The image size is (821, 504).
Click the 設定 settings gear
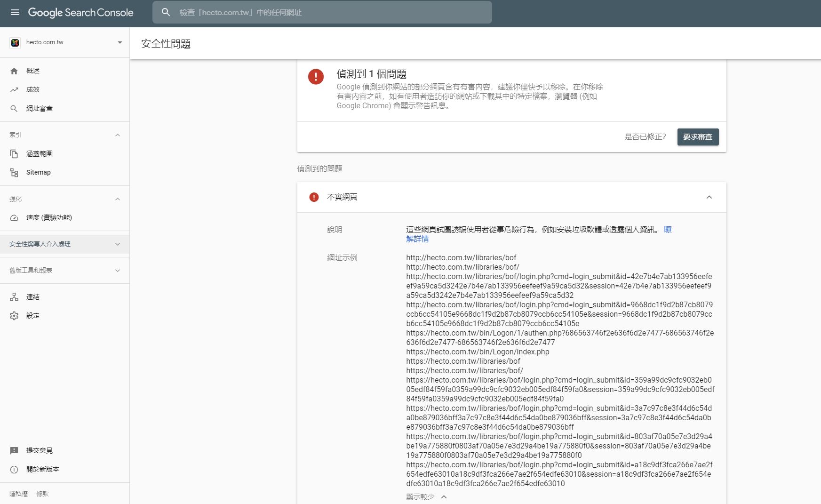[x=14, y=316]
